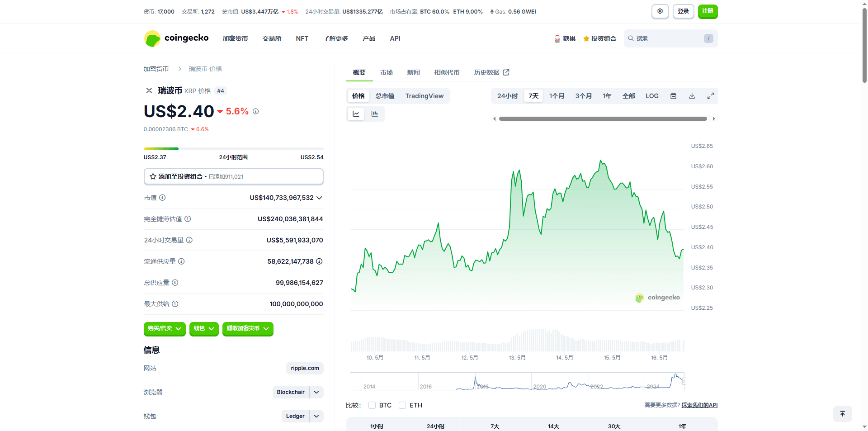Screen dimensions: 868x431
Task: Enable BTC comparison checkbox
Action: tap(372, 405)
